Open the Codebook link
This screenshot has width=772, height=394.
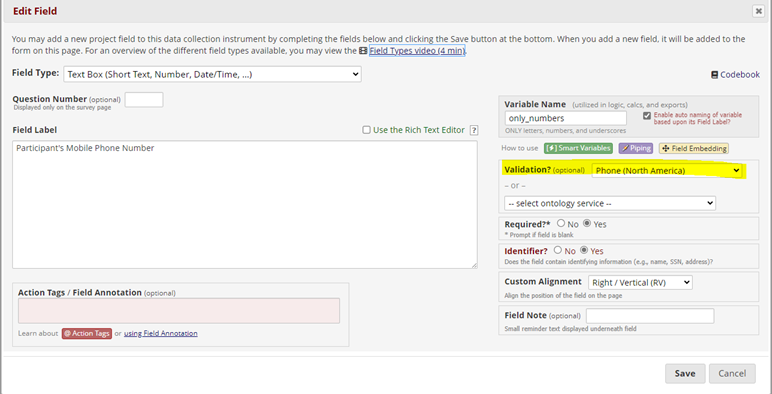[735, 75]
